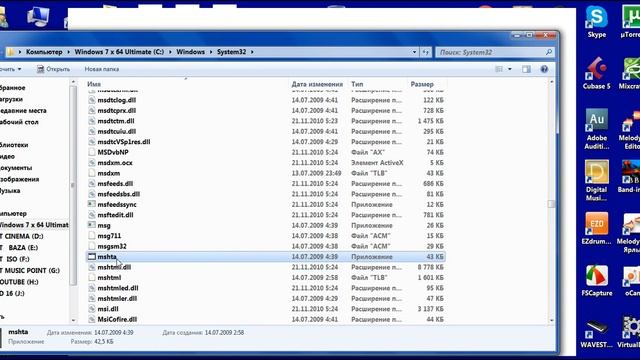Expand the arrow after System32 breadcrumb
640x360 pixels.
pos(252,52)
